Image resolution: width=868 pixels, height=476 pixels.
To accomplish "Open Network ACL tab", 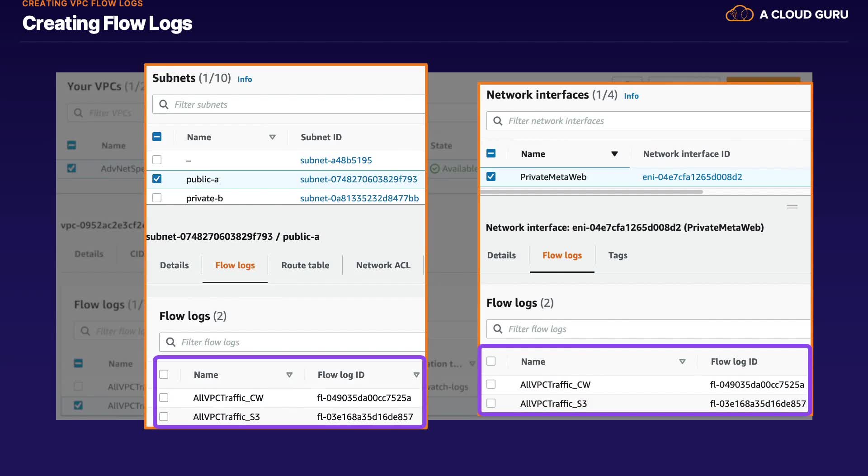I will pos(383,265).
